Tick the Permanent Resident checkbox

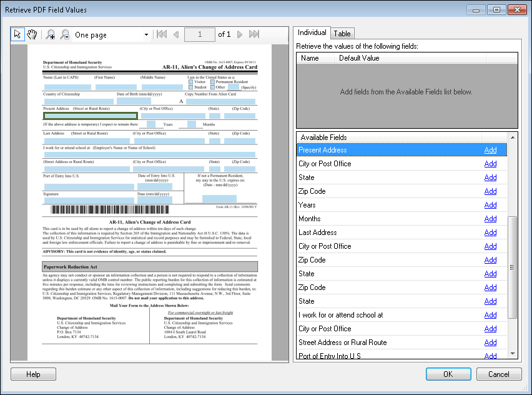(x=212, y=82)
